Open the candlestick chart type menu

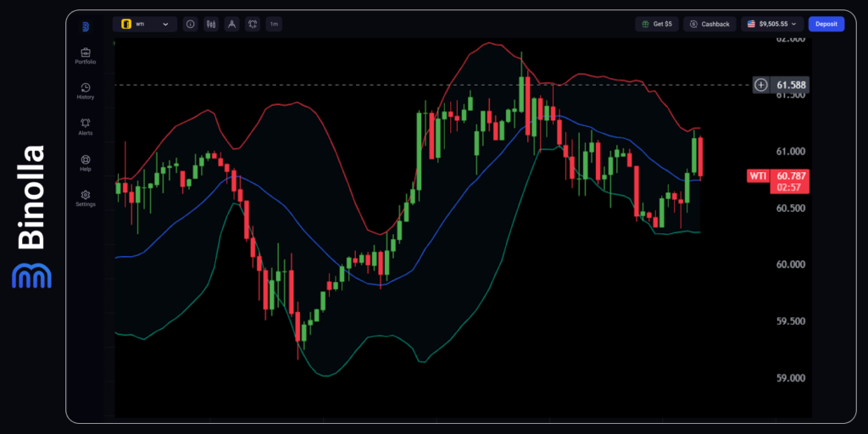pyautogui.click(x=211, y=25)
